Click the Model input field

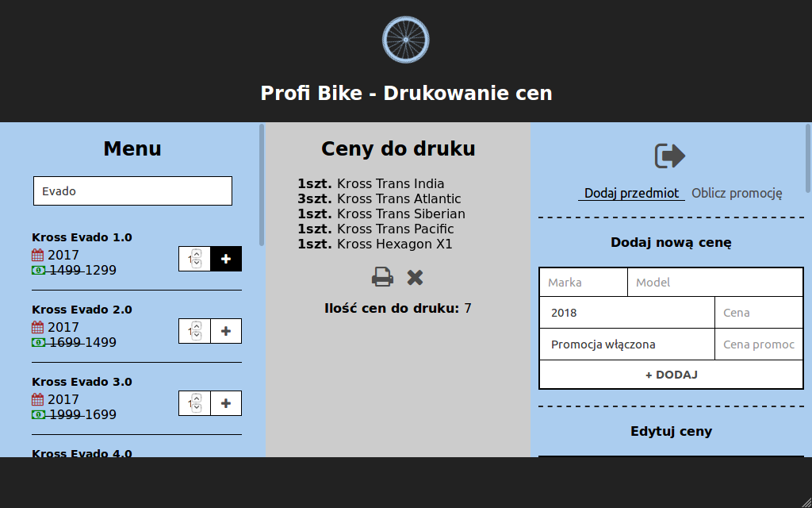715,283
